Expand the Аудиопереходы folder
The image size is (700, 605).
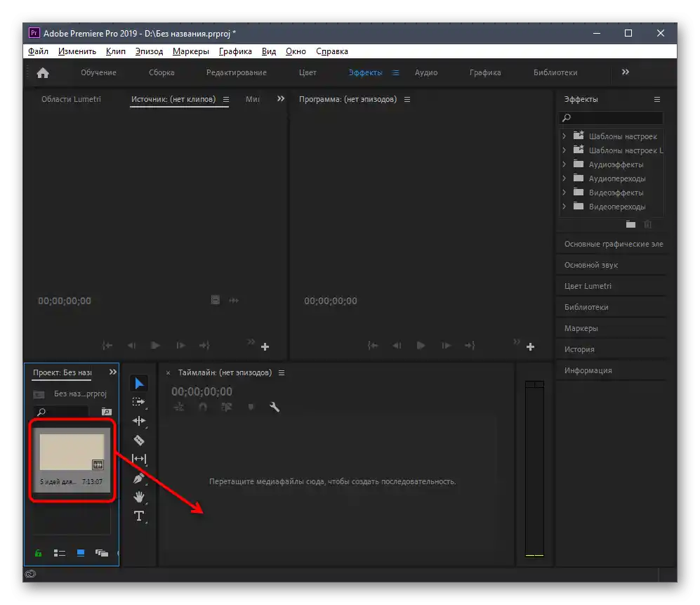pos(564,178)
